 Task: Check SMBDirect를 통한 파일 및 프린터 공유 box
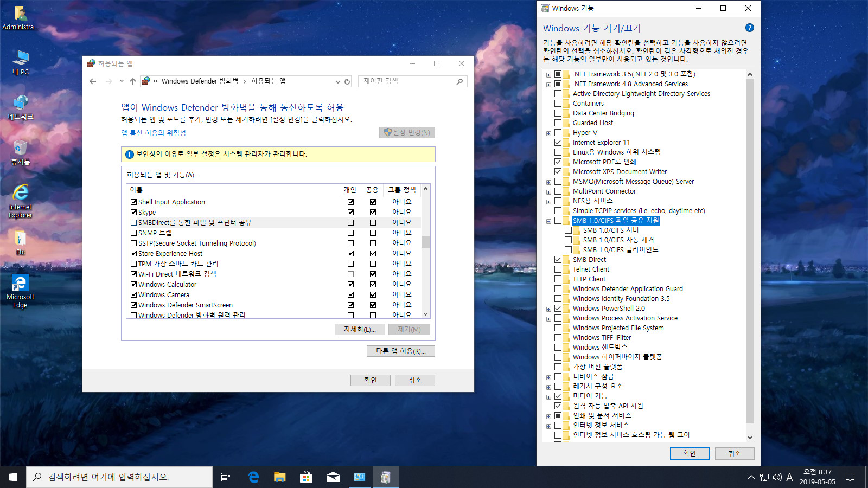133,223
